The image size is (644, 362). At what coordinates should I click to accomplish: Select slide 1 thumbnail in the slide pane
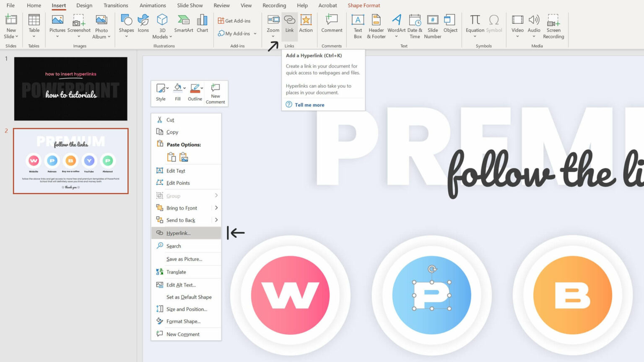(70, 88)
